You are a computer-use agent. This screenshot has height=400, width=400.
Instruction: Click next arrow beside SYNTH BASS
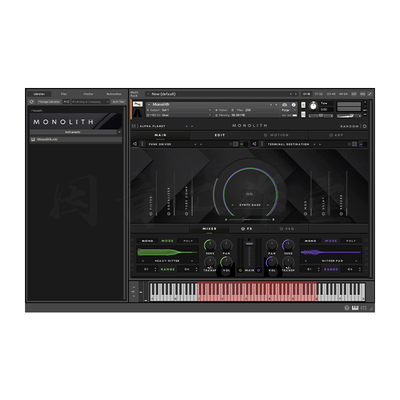(x=267, y=205)
